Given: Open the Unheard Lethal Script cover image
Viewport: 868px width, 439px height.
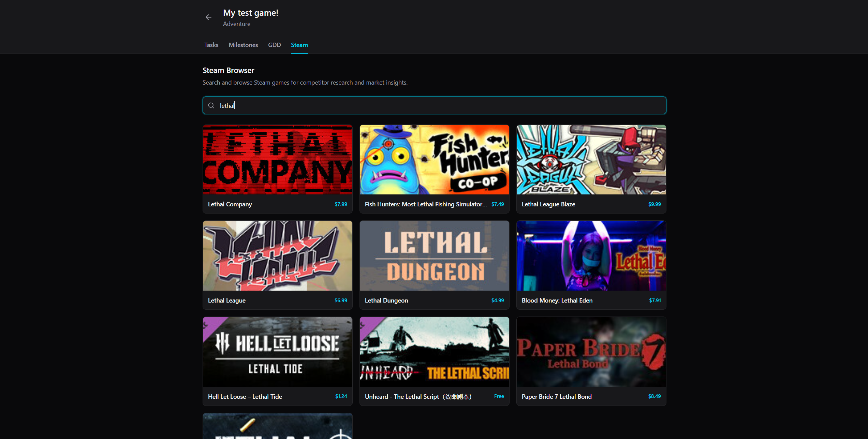Looking at the screenshot, I should 434,352.
